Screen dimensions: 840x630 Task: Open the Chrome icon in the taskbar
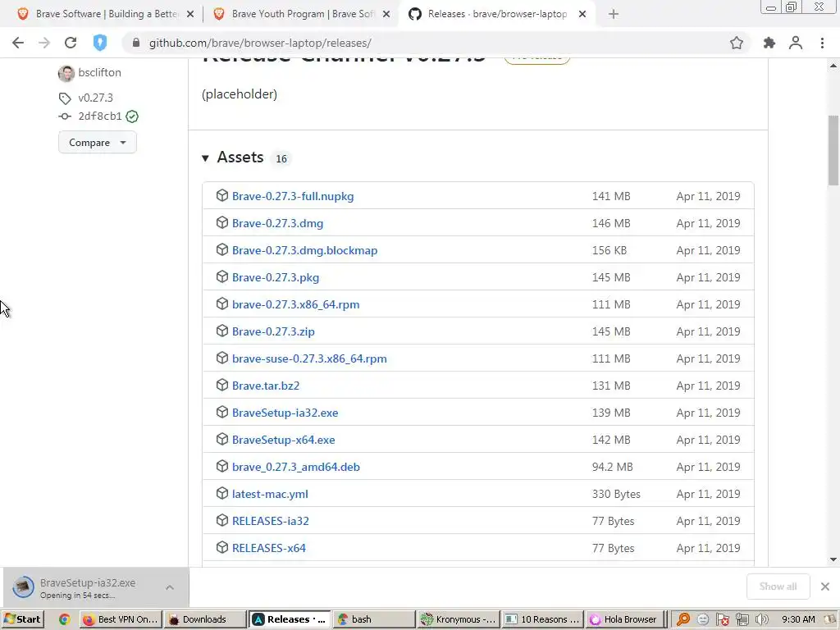pyautogui.click(x=64, y=619)
